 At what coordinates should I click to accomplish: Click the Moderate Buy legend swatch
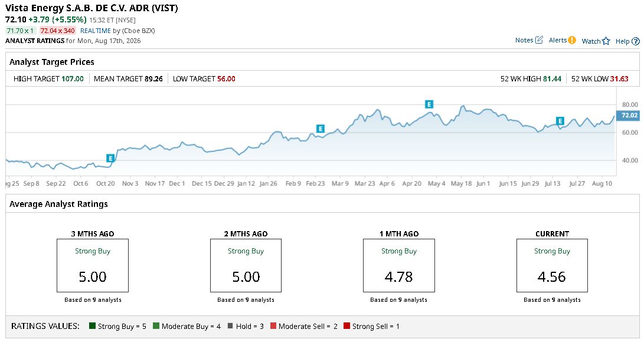[x=156, y=326]
